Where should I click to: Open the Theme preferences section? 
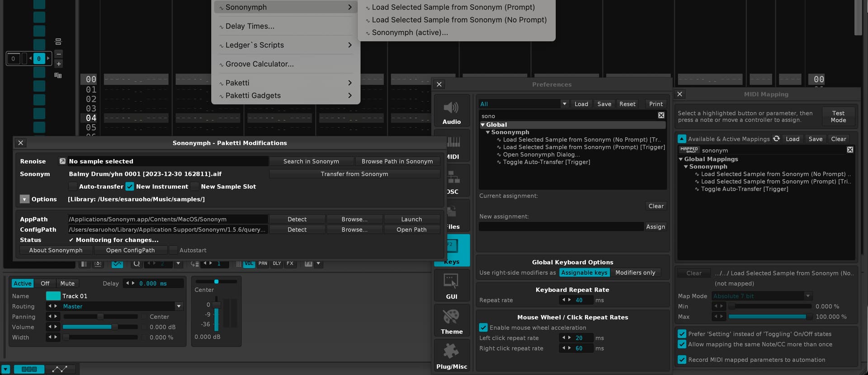point(452,321)
